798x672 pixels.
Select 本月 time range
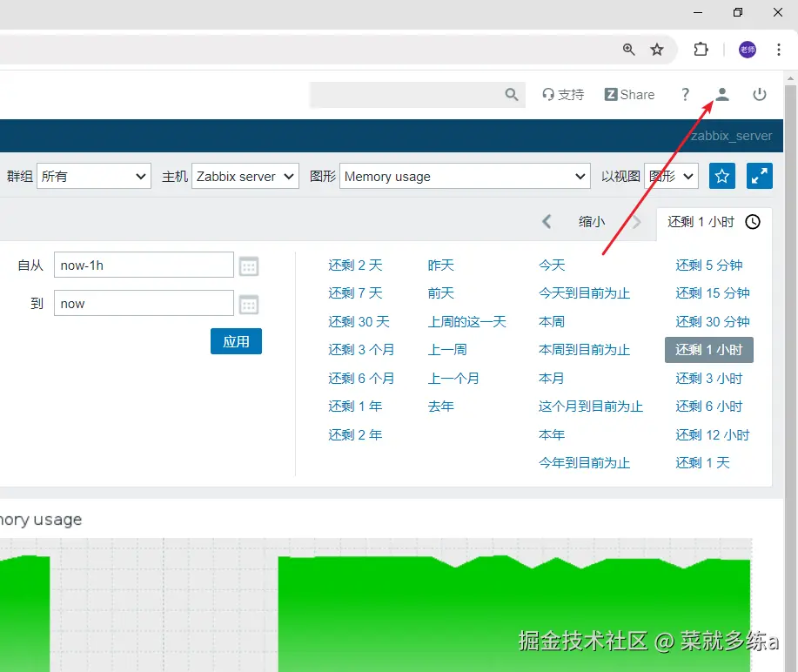[552, 379]
